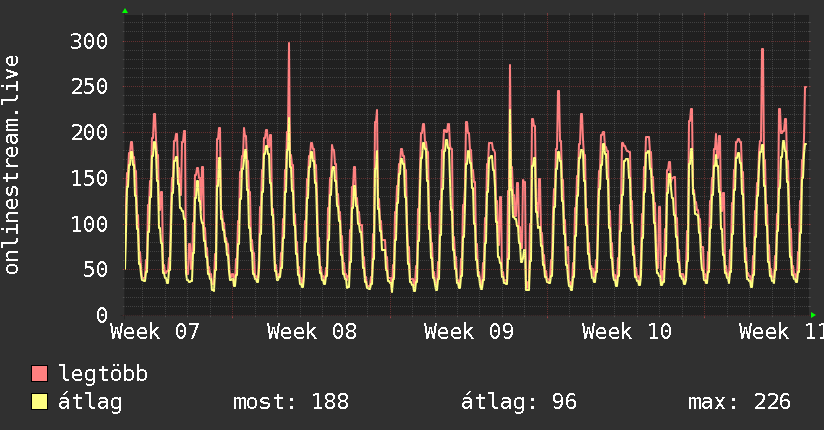Click the onlinestream.live vertical axis title
The height and width of the screenshot is (430, 824).
(12, 165)
